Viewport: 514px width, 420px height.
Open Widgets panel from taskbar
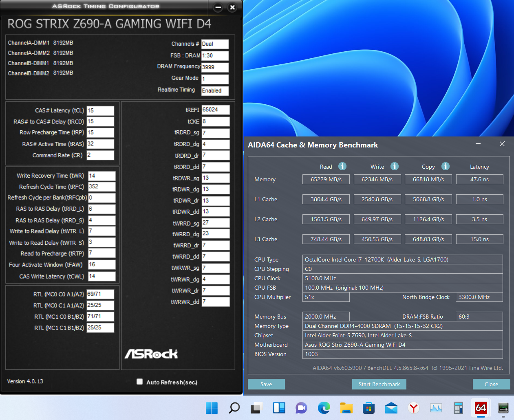279,408
